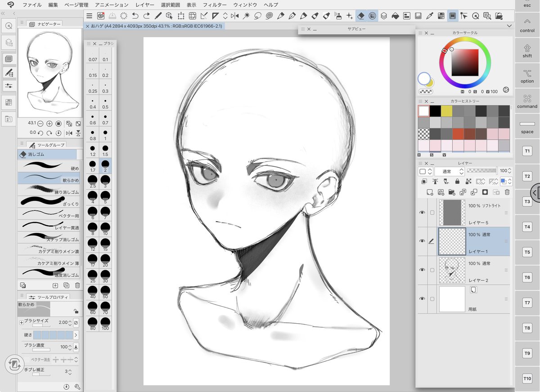
Task: Open the ファイル menu
Action: (x=32, y=4)
